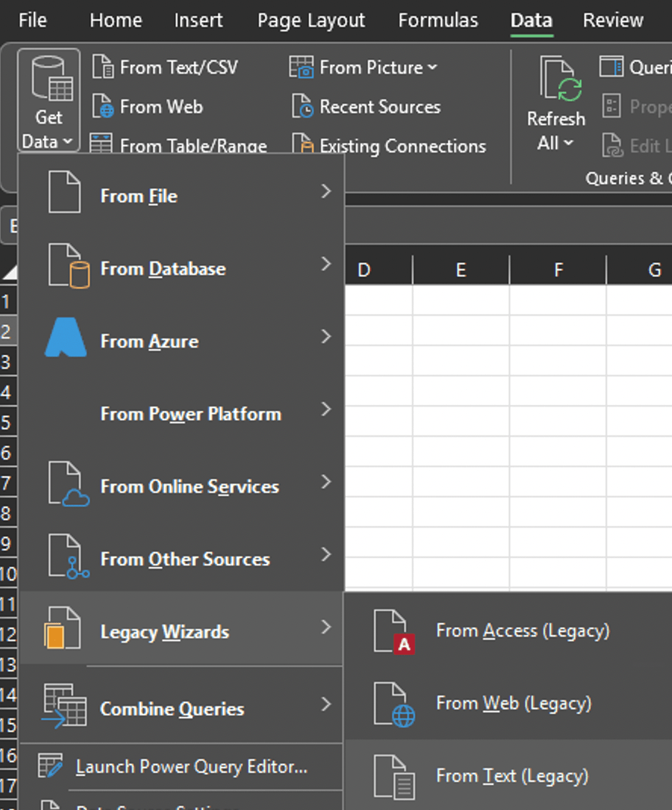This screenshot has width=672, height=810.
Task: Expand the Combine Queries submenu arrow
Action: pyautogui.click(x=326, y=704)
